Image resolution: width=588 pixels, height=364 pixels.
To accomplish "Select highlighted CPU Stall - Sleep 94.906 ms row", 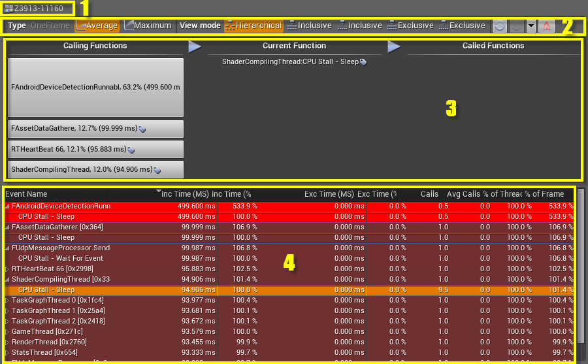I will (x=289, y=290).
